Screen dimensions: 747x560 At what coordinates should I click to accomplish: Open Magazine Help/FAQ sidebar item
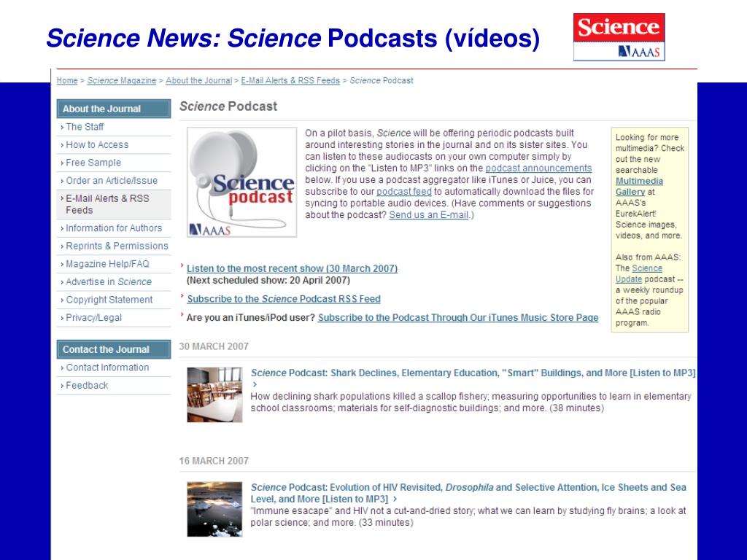[107, 264]
